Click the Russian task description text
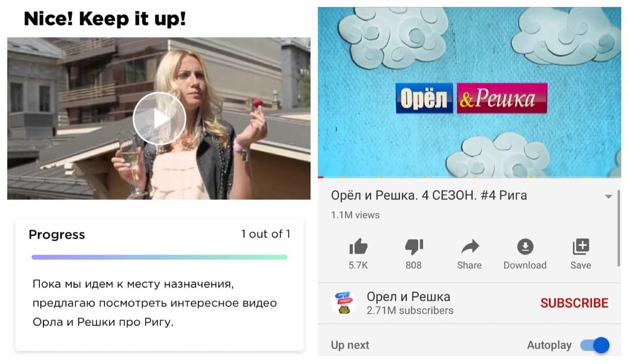This screenshot has width=629, height=364. click(x=155, y=303)
